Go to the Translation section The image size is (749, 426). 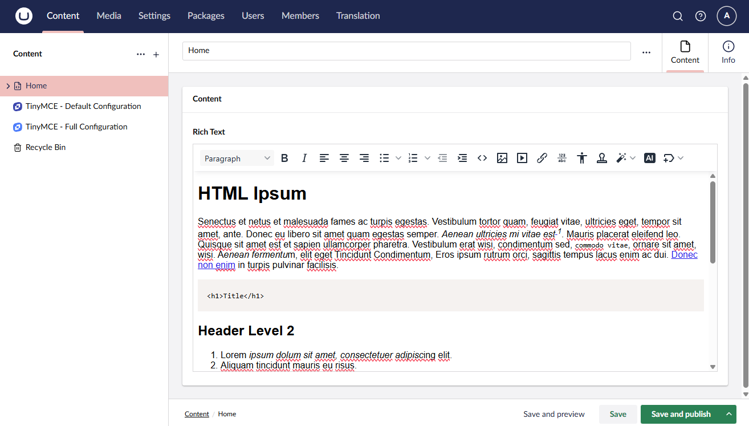tap(358, 16)
